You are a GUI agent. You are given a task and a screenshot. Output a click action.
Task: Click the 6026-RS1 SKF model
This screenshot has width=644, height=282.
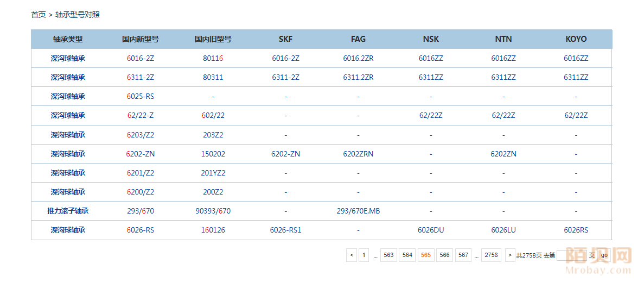tap(285, 230)
